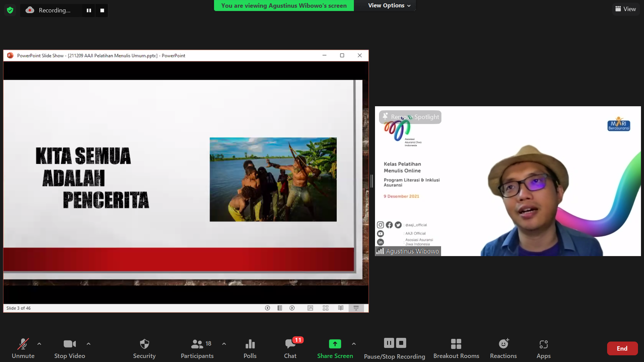Switch to Reading View in PowerPoint

click(341, 308)
